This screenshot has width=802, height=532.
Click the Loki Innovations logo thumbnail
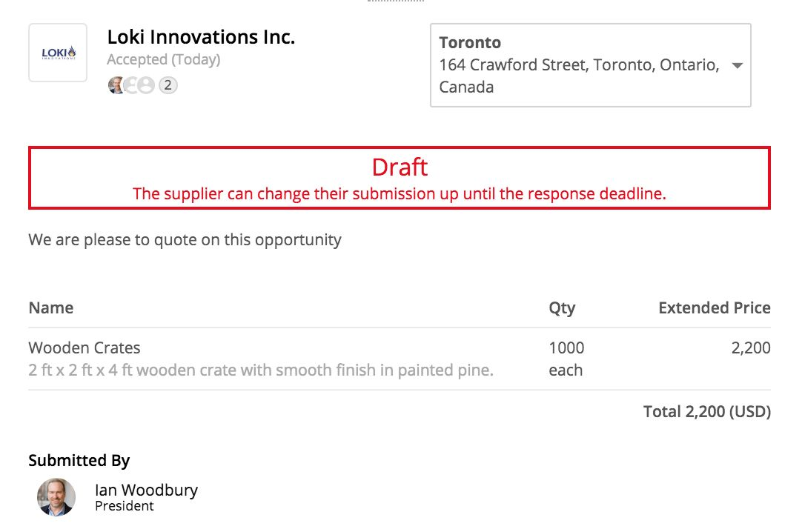58,53
